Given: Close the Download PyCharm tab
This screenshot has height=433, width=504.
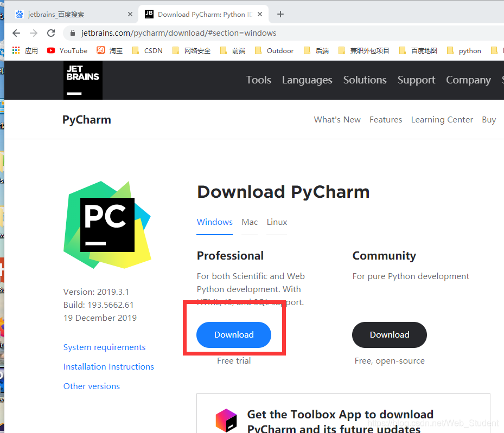Looking at the screenshot, I should [x=260, y=14].
